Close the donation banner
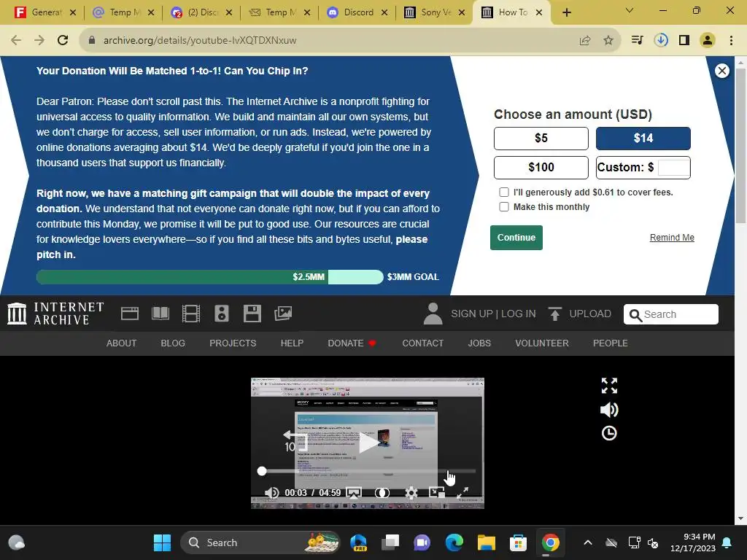This screenshot has width=747, height=560. pos(721,71)
